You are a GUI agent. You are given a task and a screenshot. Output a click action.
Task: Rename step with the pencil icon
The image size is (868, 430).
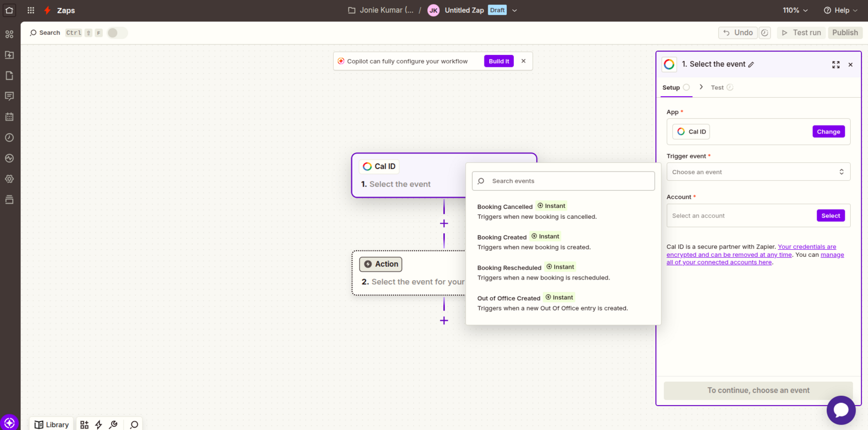point(751,65)
